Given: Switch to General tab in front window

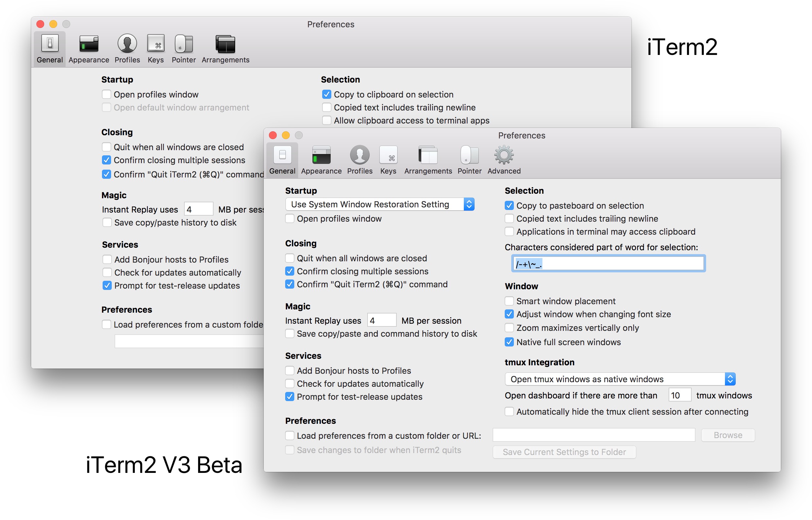Looking at the screenshot, I should pyautogui.click(x=282, y=159).
